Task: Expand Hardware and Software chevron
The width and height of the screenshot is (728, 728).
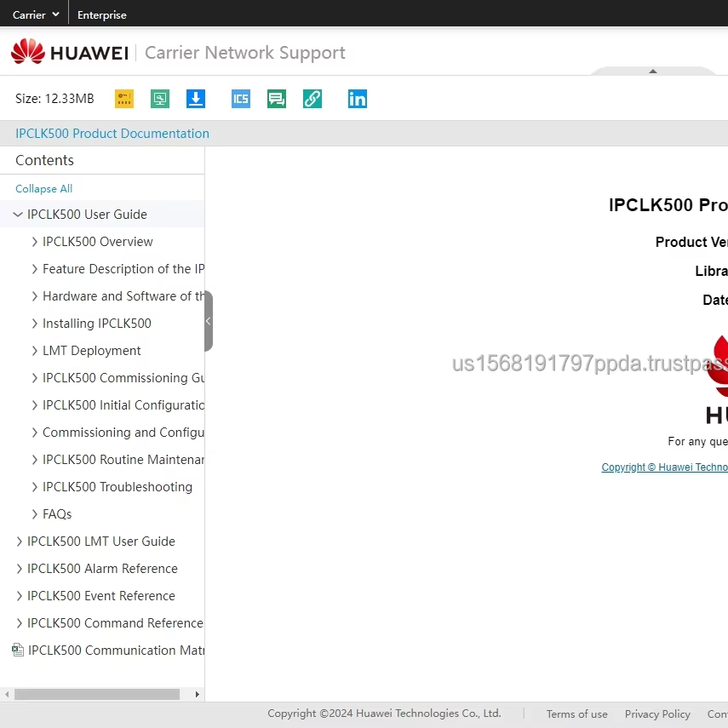Action: coord(34,296)
